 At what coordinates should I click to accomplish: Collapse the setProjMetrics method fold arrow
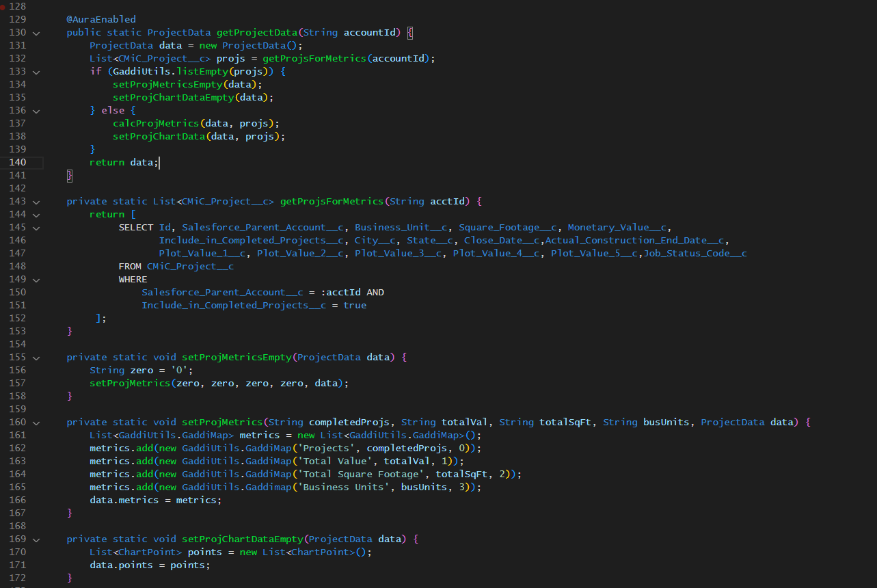(x=36, y=422)
